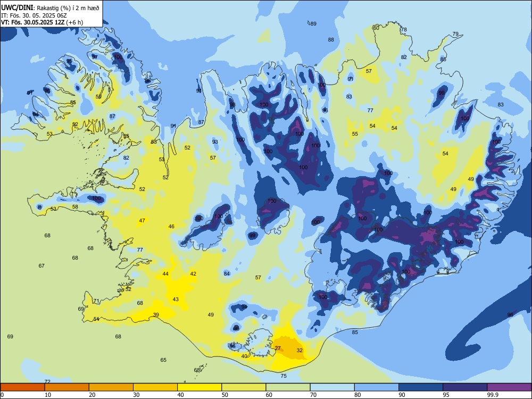Select the 30–40 golden legend swatch

pyautogui.click(x=155, y=387)
